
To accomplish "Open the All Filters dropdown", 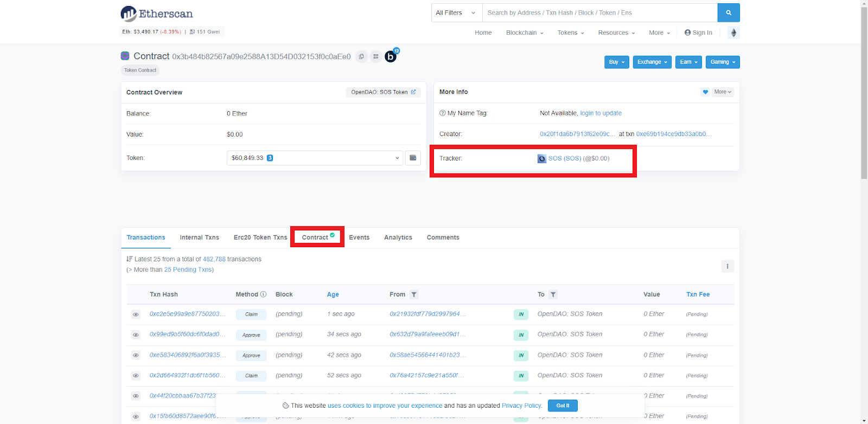I will (x=457, y=12).
